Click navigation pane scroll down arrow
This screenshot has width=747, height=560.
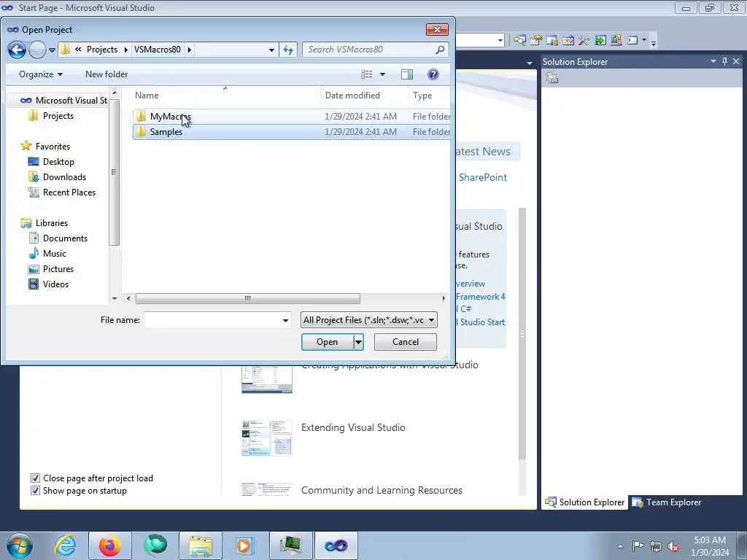click(115, 299)
